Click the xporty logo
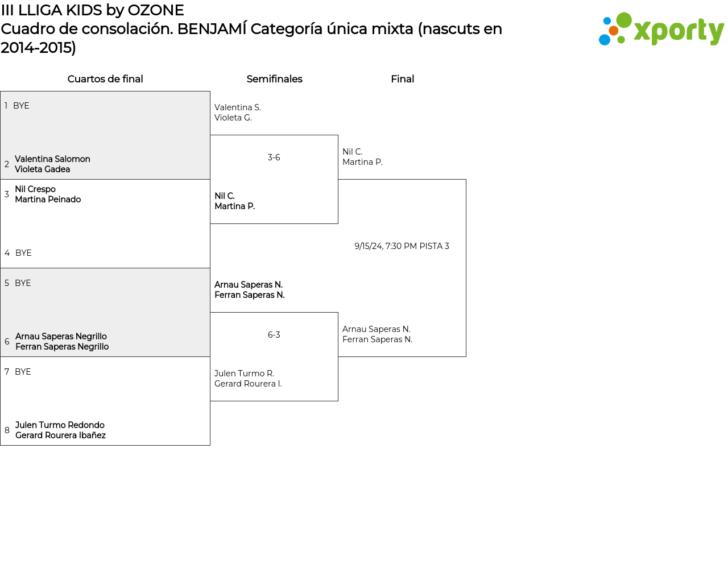This screenshot has height=577, width=728. click(x=661, y=30)
